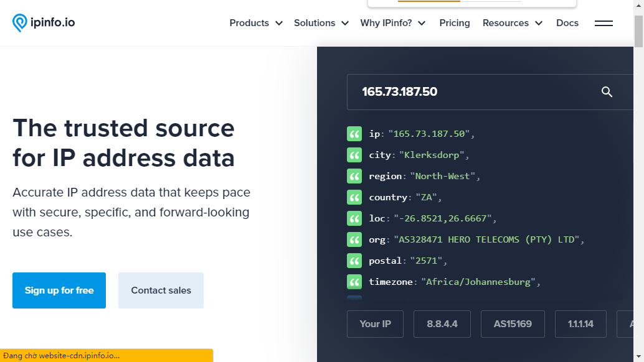The height and width of the screenshot is (362, 644).
Task: Click the IP address search input field
Action: [x=473, y=92]
